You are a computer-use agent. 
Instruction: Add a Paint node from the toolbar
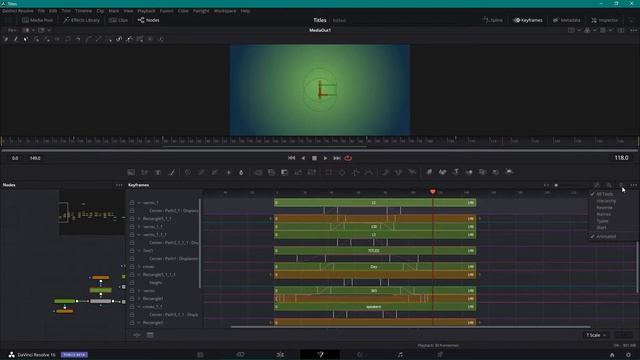(171, 172)
